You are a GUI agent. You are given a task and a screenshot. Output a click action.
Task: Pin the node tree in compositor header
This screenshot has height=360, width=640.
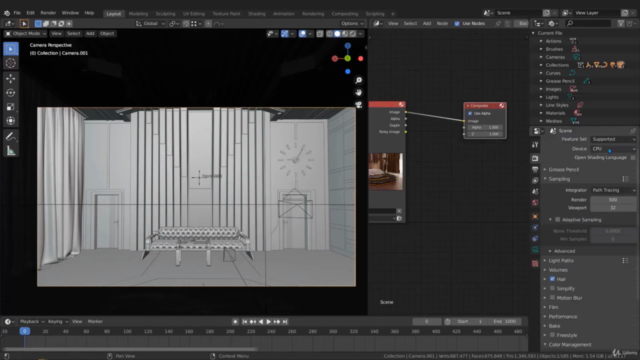498,23
